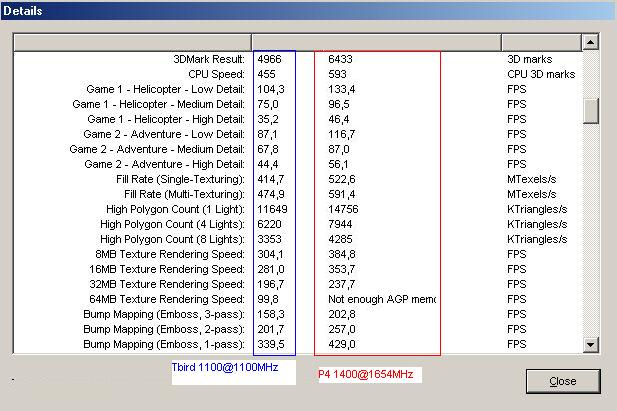Viewport: 617px width, 411px height.
Task: Select the '3DMark Result:' row label
Action: [x=209, y=59]
